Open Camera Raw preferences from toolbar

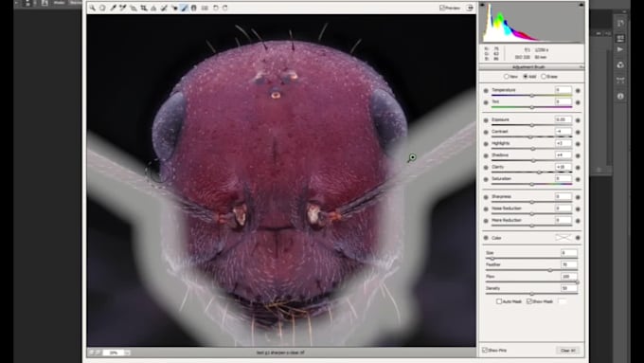205,8
